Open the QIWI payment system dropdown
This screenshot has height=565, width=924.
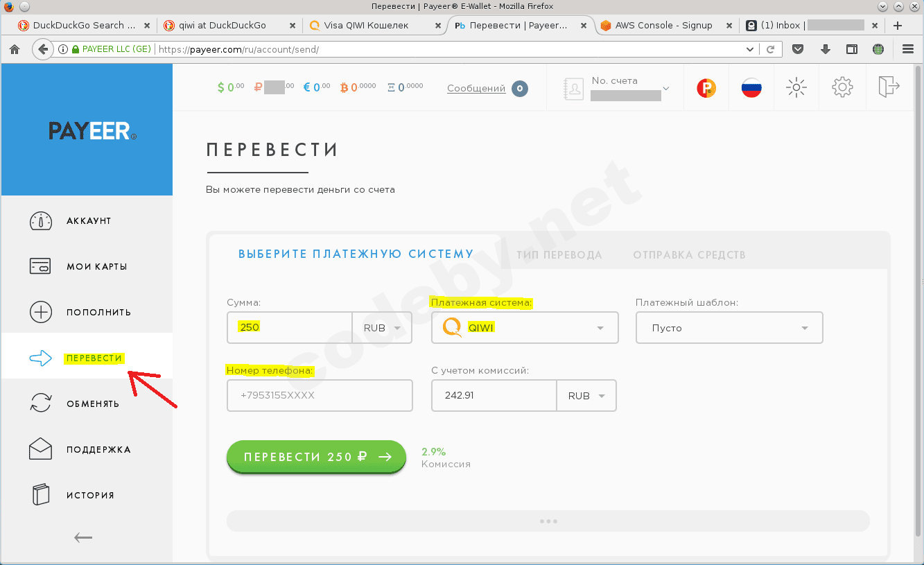click(525, 328)
